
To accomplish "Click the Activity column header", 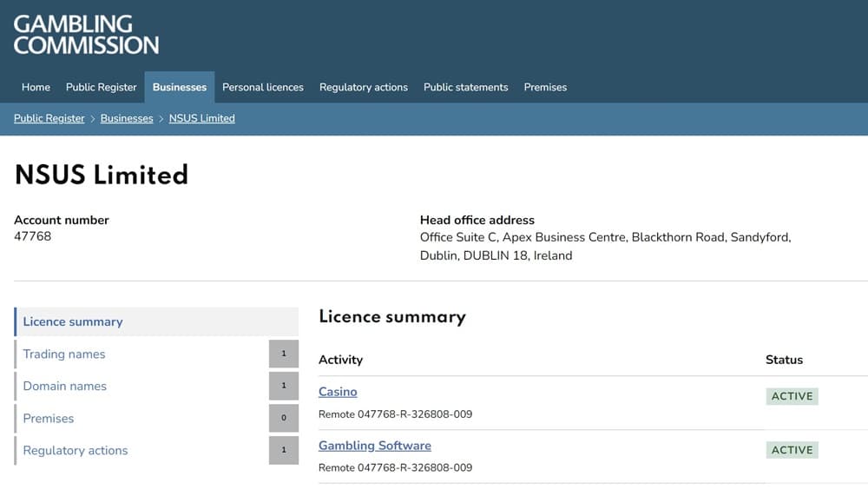I will point(340,360).
